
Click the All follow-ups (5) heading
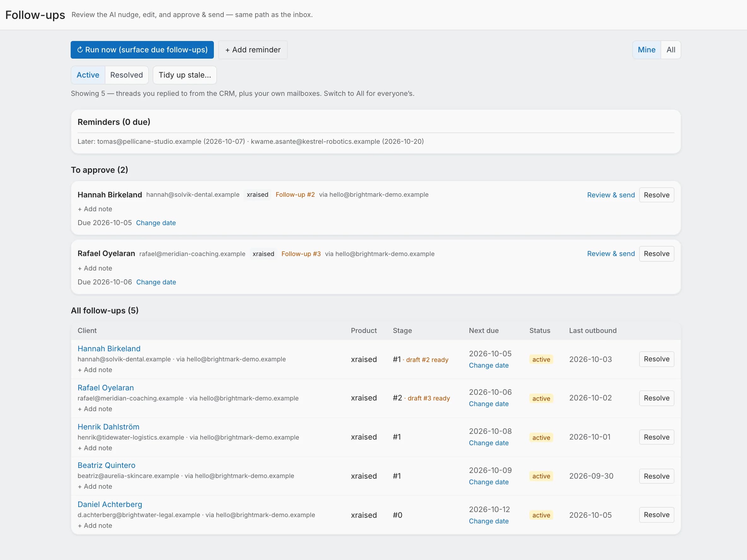click(105, 310)
